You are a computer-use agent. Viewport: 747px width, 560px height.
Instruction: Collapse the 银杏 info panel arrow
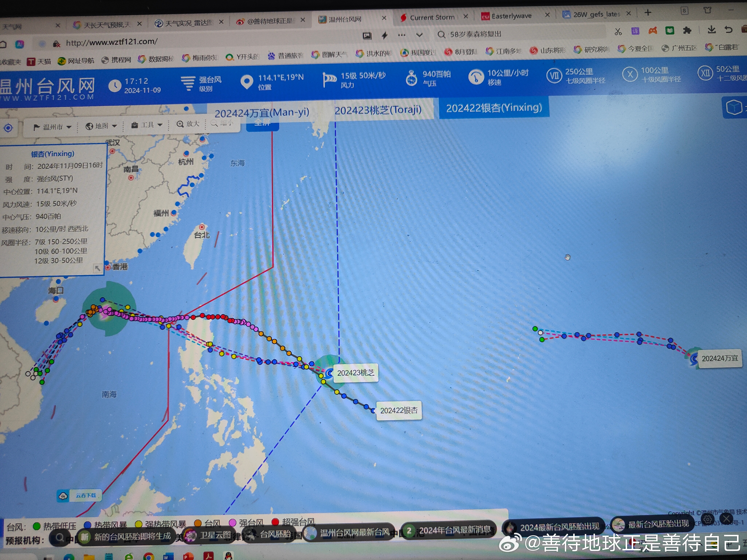click(97, 268)
